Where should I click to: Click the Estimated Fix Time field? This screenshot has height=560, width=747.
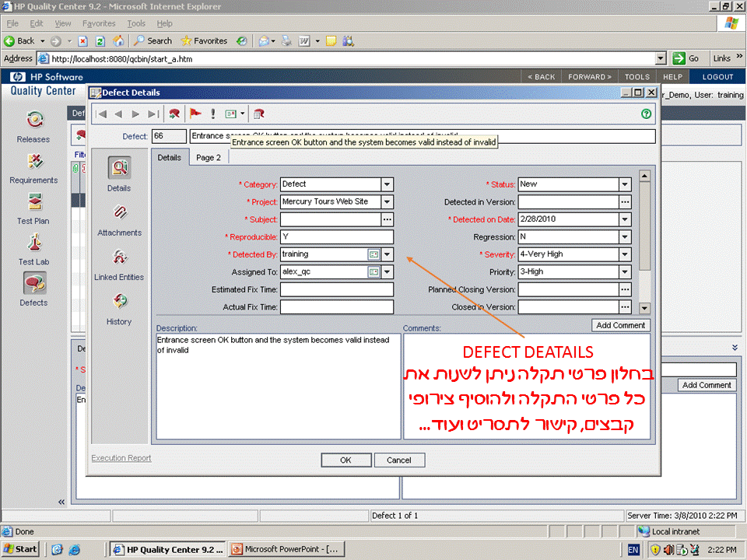click(337, 289)
